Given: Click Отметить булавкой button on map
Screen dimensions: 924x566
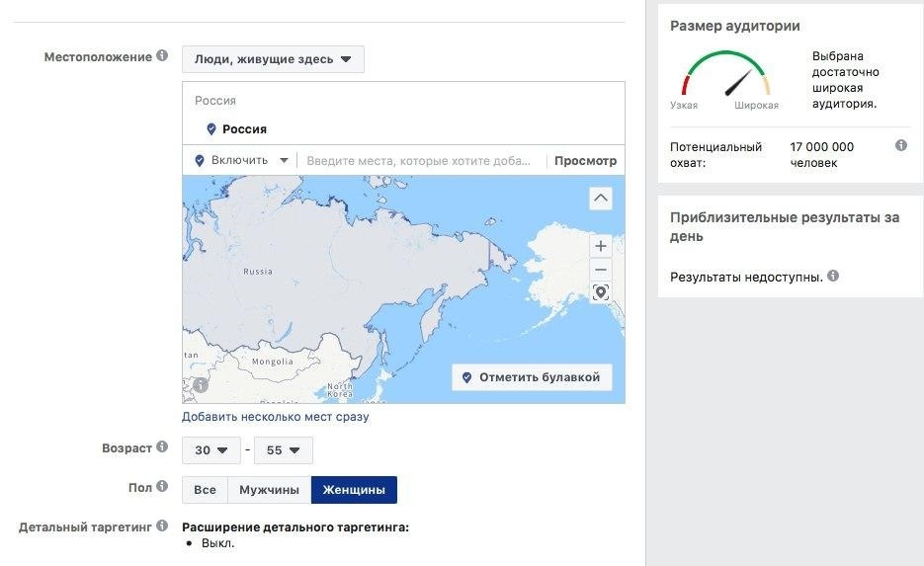Looking at the screenshot, I should (532, 377).
